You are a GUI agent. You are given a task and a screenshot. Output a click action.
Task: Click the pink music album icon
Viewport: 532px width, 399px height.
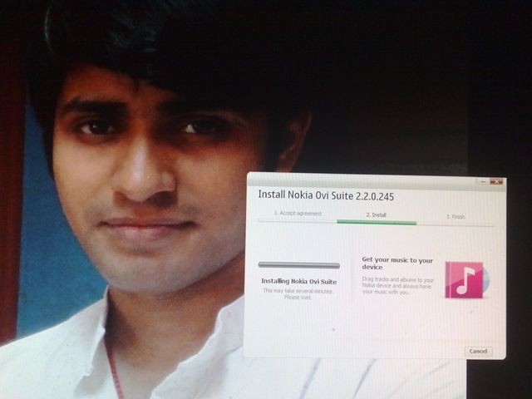click(462, 279)
